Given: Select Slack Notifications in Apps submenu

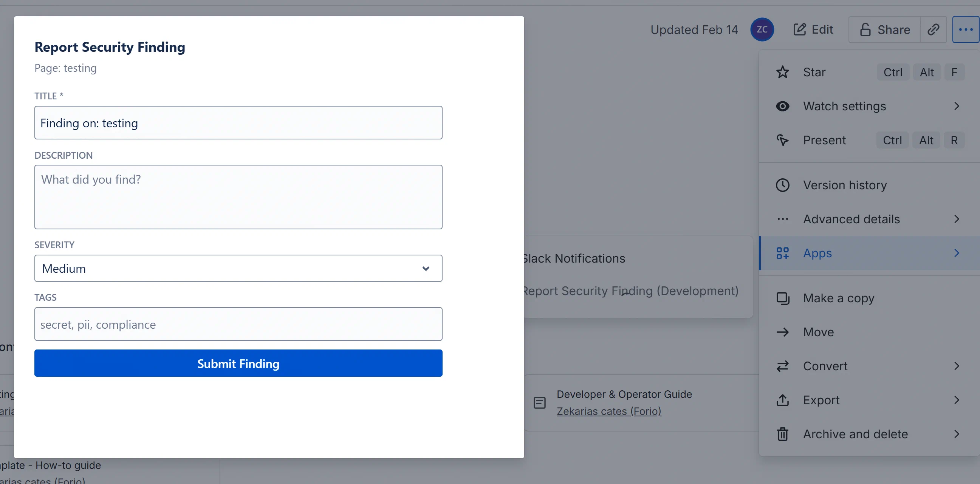Looking at the screenshot, I should coord(638,258).
